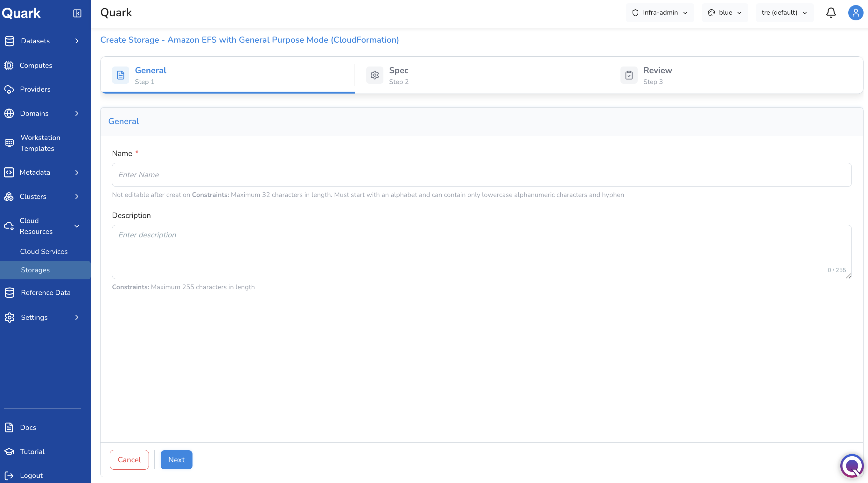The height and width of the screenshot is (483, 868).
Task: Expand the Settings menu chevron
Action: (x=77, y=318)
